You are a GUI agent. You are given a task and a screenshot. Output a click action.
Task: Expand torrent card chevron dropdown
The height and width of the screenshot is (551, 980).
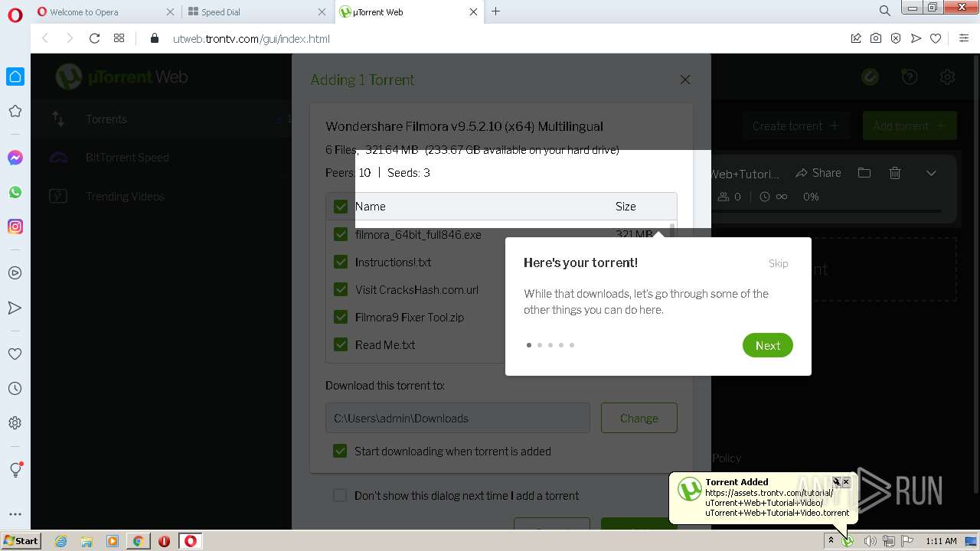click(931, 173)
